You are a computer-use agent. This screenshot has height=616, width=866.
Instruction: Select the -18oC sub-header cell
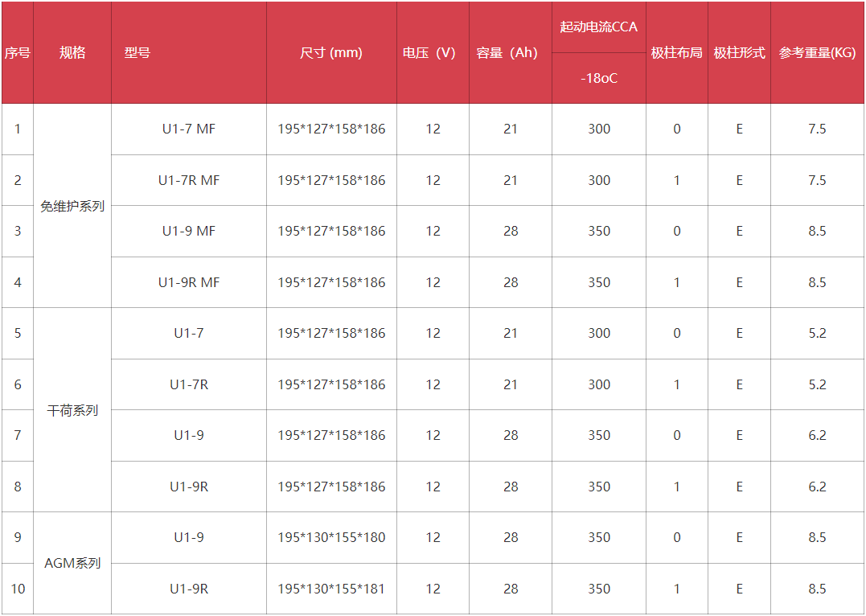point(599,79)
